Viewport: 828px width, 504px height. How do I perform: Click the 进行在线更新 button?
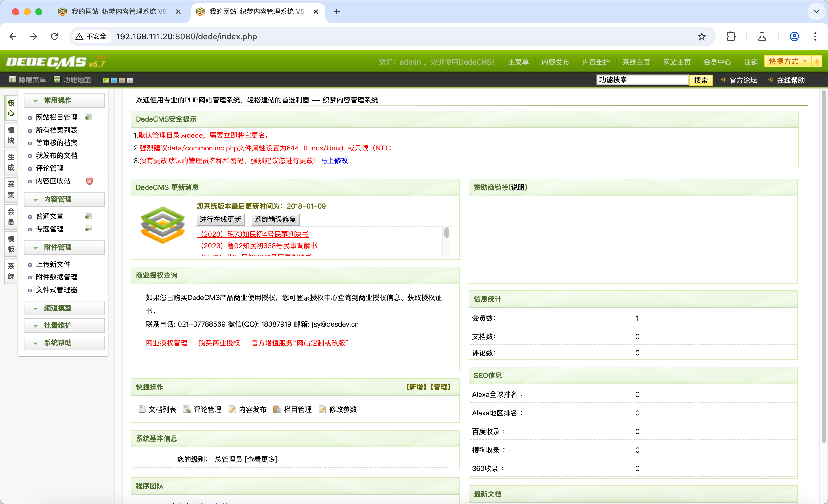pos(220,219)
